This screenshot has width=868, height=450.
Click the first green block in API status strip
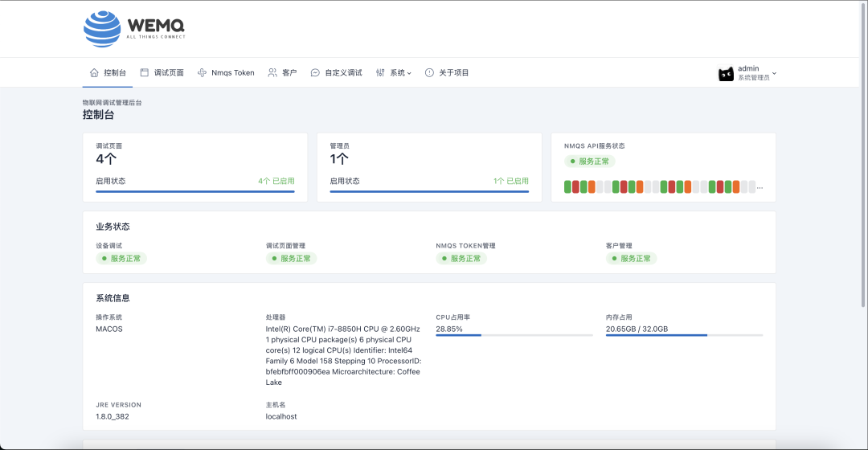tap(567, 186)
